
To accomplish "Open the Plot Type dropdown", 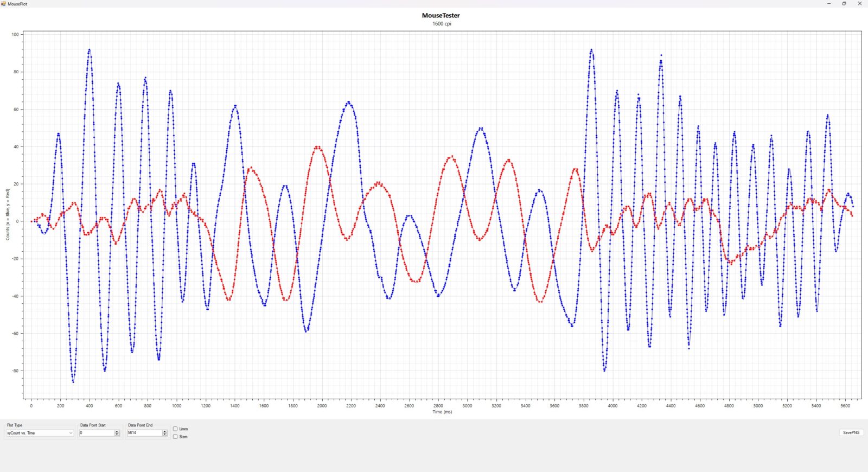I will coord(40,433).
